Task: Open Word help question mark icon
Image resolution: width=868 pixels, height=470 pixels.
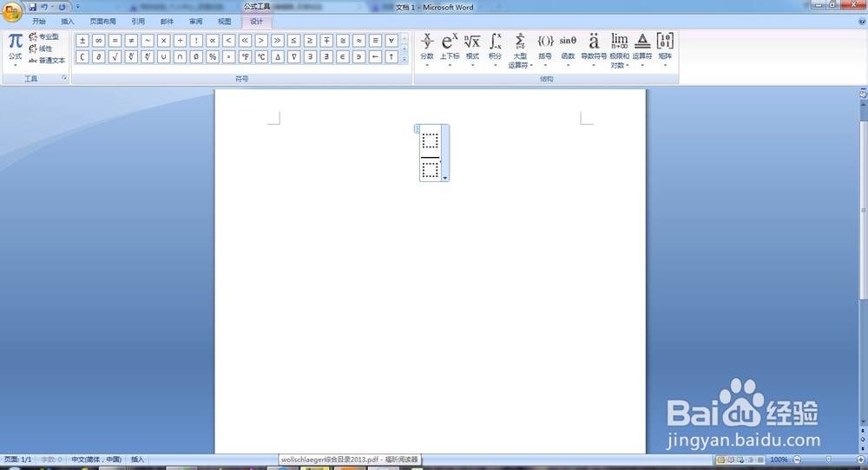Action: 862,22
